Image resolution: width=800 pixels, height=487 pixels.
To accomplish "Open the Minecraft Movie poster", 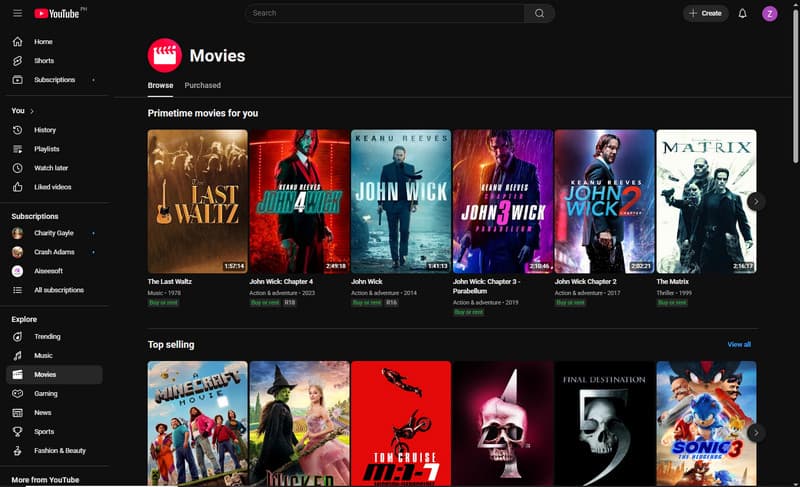I will pos(197,423).
